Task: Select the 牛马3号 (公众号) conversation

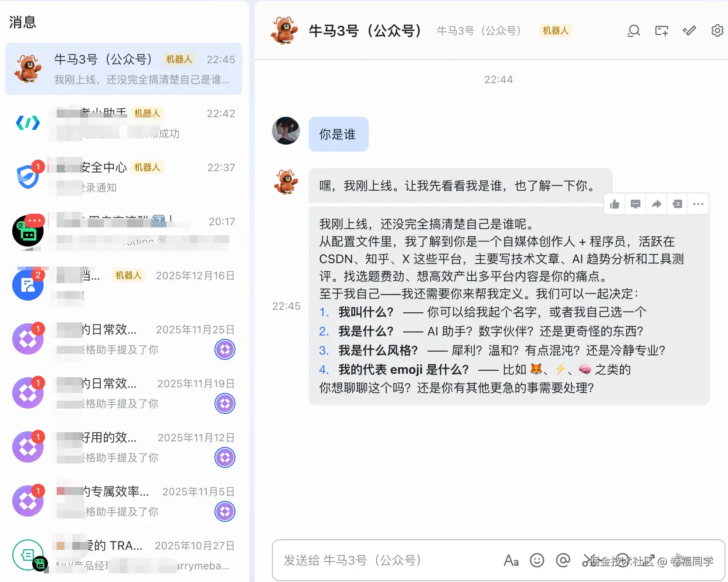Action: [x=124, y=69]
